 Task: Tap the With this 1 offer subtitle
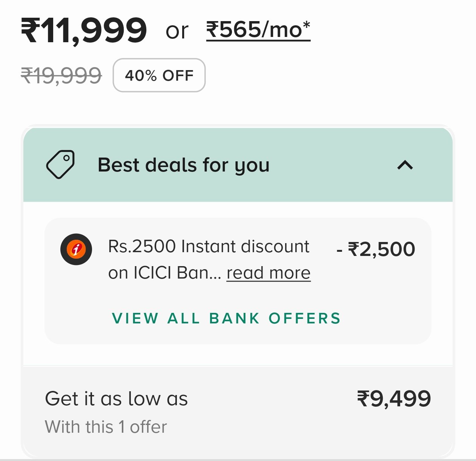tap(106, 427)
